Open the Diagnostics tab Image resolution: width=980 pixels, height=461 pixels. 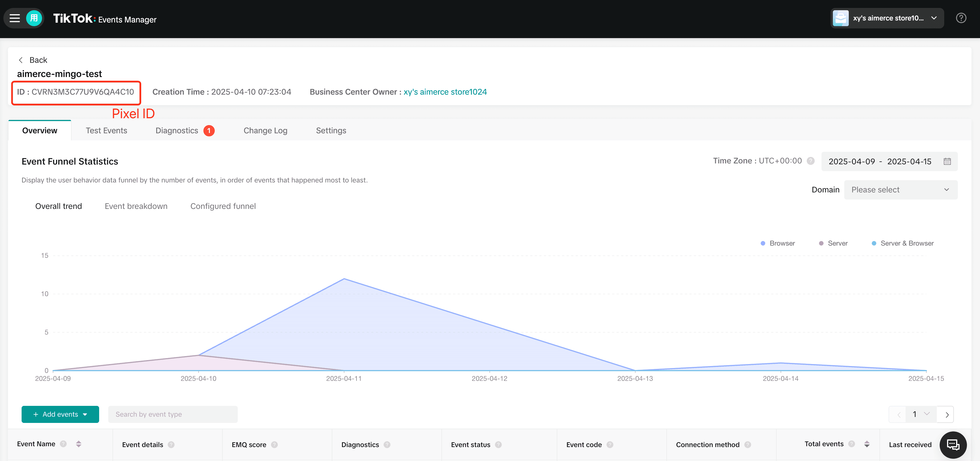coord(177,130)
